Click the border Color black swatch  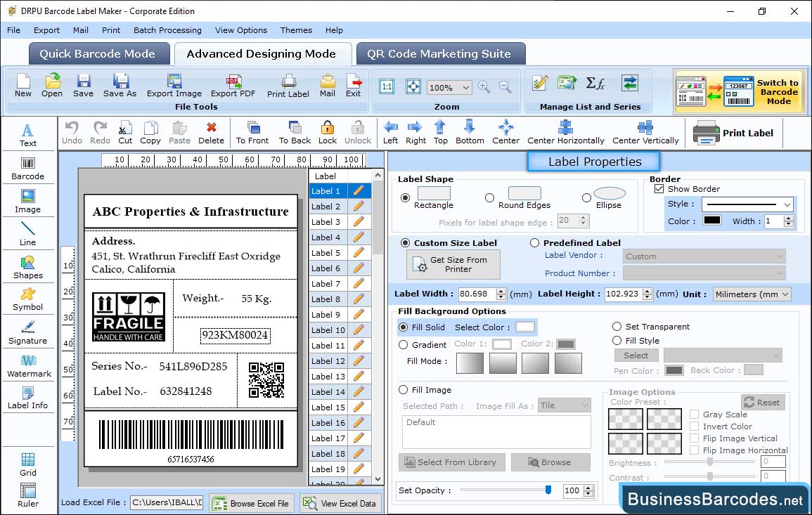click(x=711, y=221)
